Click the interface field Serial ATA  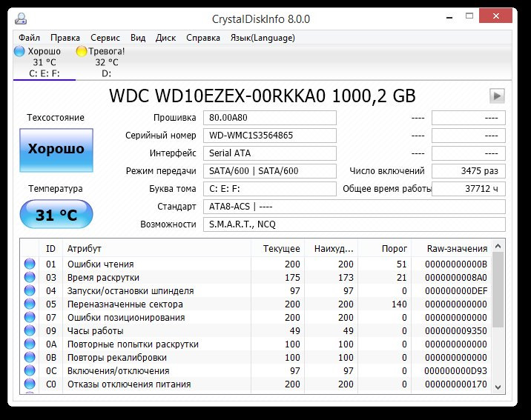pos(269,153)
